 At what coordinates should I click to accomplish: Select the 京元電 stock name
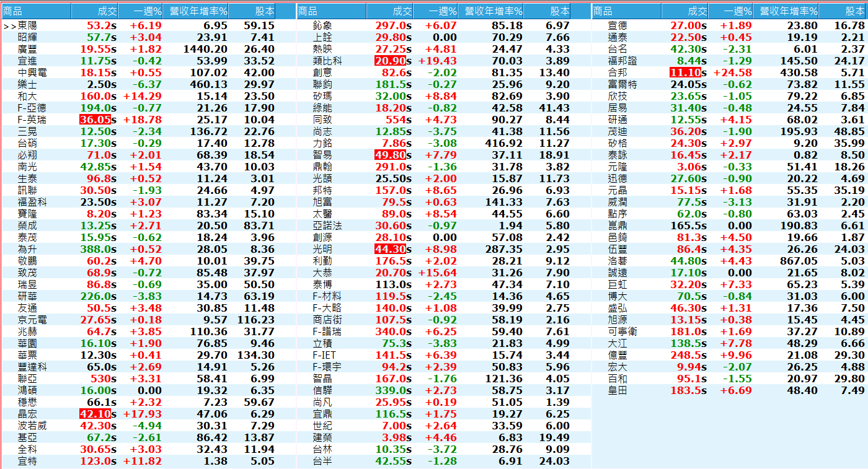[32, 320]
